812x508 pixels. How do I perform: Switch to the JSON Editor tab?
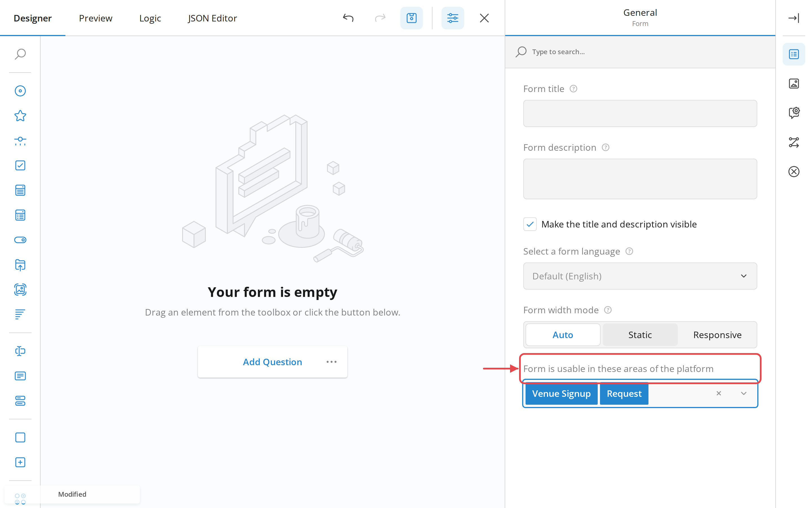(x=212, y=18)
